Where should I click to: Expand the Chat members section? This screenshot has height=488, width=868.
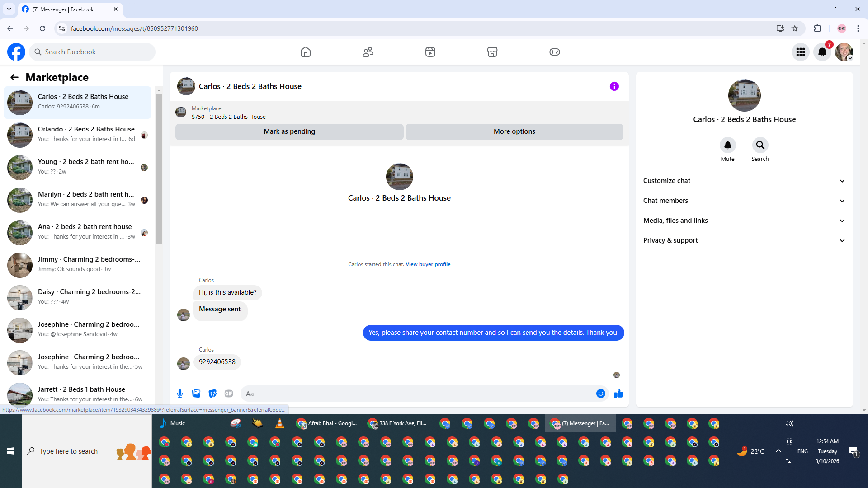pos(744,201)
